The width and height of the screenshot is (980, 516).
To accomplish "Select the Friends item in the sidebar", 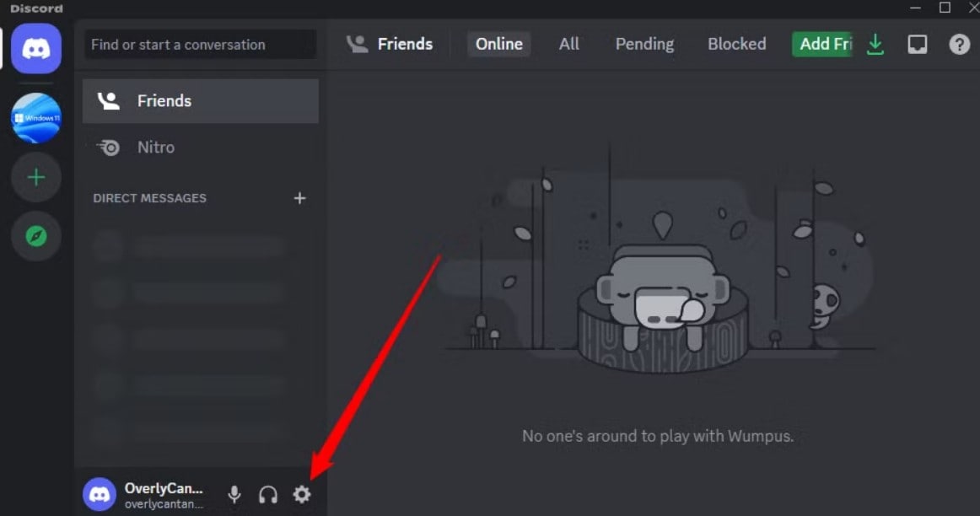I will (201, 101).
